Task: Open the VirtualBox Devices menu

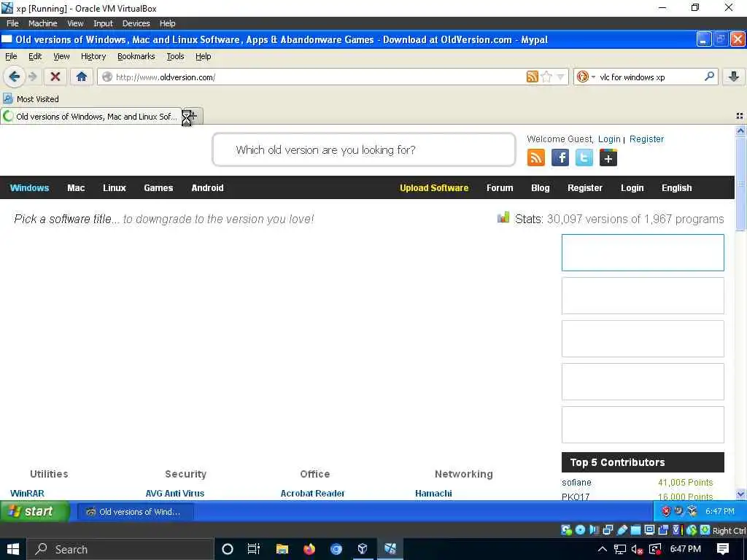Action: pos(136,23)
